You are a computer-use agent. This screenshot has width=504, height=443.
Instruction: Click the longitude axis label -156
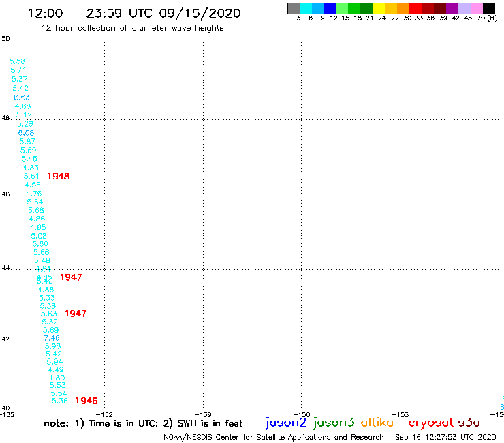[302, 414]
